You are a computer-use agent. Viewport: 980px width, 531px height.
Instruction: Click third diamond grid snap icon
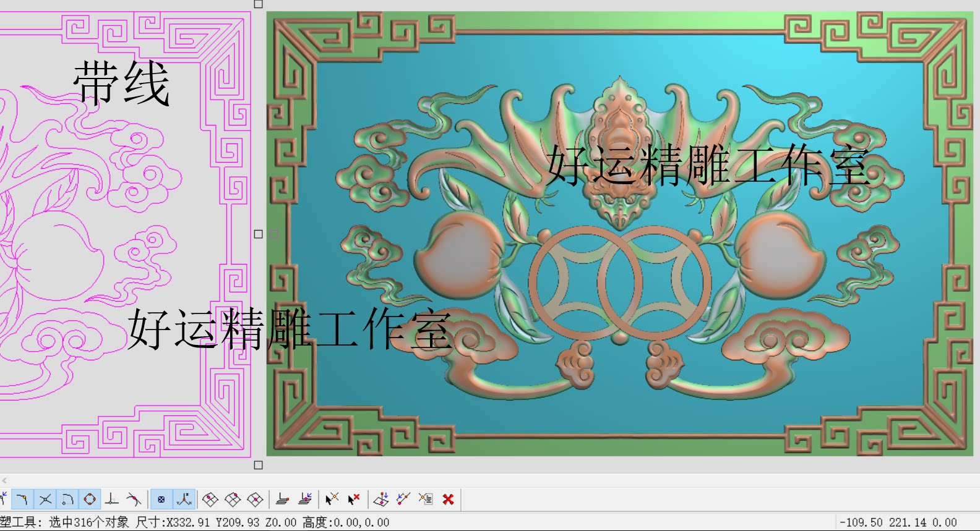tap(255, 499)
